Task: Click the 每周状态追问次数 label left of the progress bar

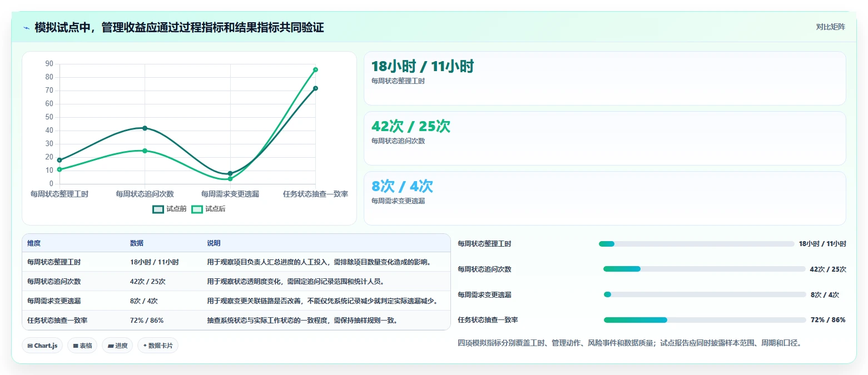Action: point(484,269)
